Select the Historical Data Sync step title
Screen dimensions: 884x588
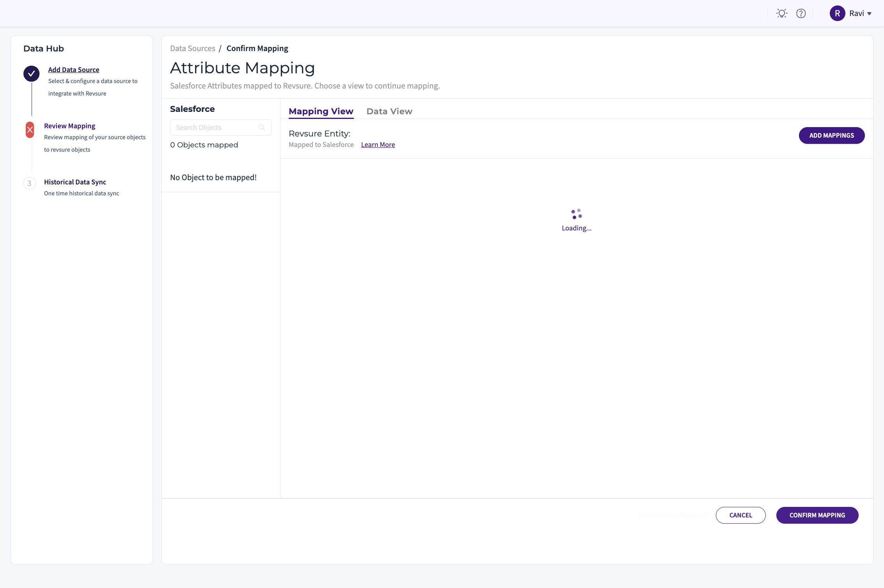point(75,182)
